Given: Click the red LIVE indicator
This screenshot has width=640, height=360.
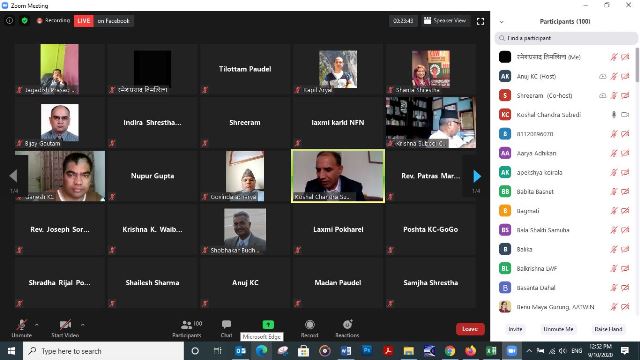Looking at the screenshot, I should coord(84,21).
